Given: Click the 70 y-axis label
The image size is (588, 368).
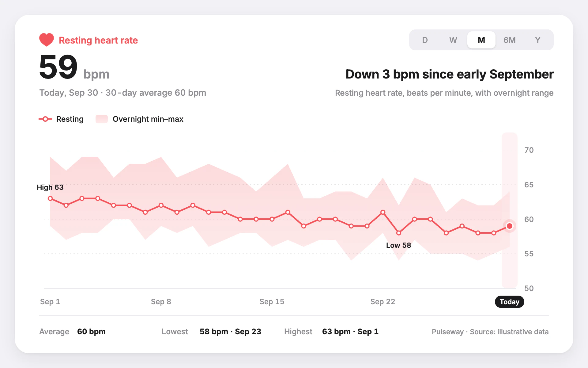Looking at the screenshot, I should click(529, 150).
